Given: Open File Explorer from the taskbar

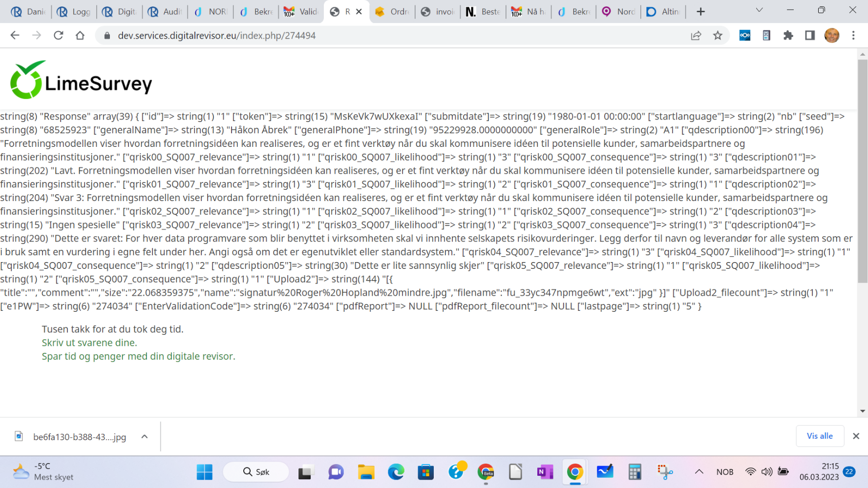Looking at the screenshot, I should pyautogui.click(x=366, y=472).
